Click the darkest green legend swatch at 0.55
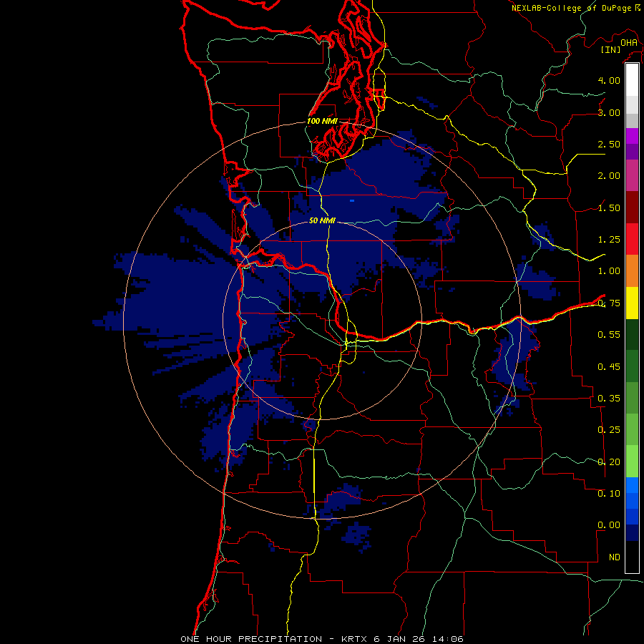The image size is (644, 644). [632, 334]
